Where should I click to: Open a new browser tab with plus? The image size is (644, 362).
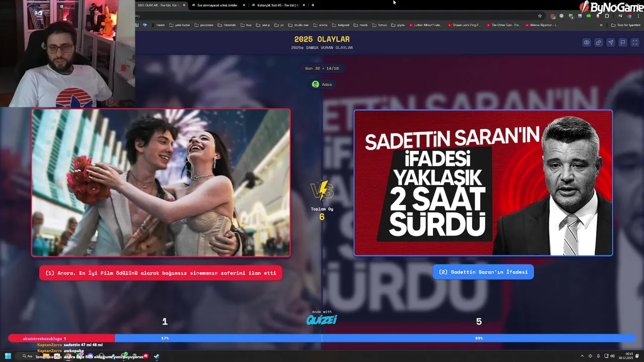(x=313, y=5)
